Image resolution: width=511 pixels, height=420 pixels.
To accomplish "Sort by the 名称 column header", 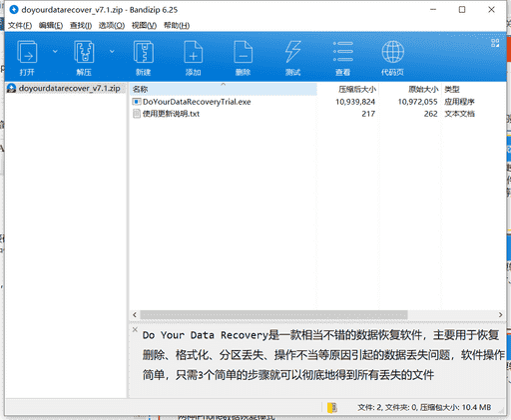I will coord(224,89).
